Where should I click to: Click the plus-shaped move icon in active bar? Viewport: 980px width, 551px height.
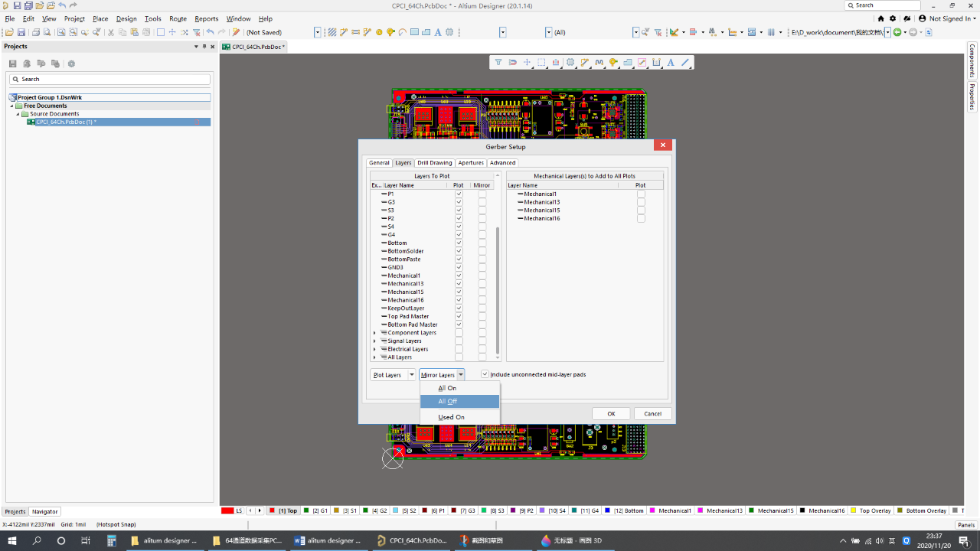click(527, 63)
